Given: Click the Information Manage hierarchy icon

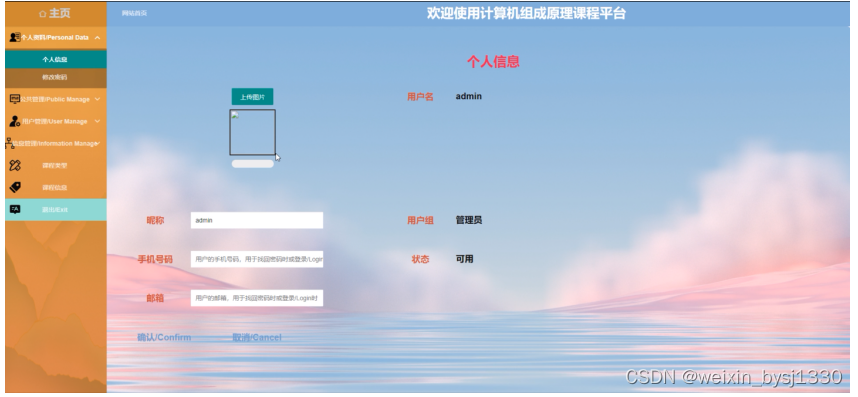Looking at the screenshot, I should 9,143.
